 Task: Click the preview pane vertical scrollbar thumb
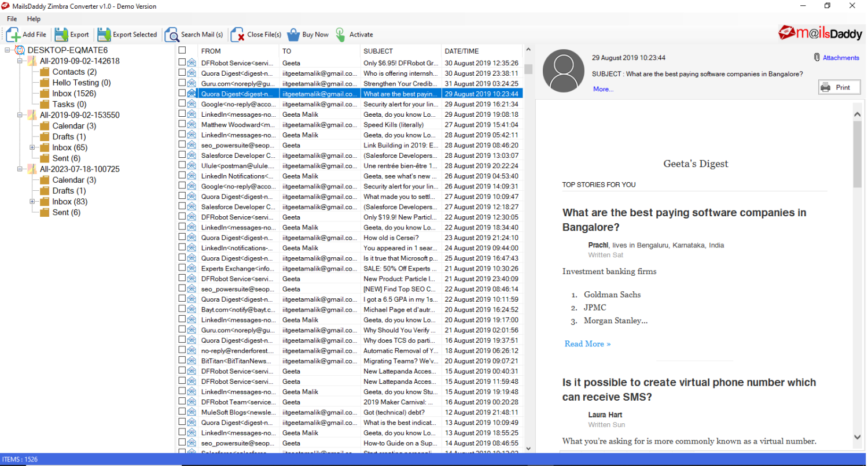point(857,154)
